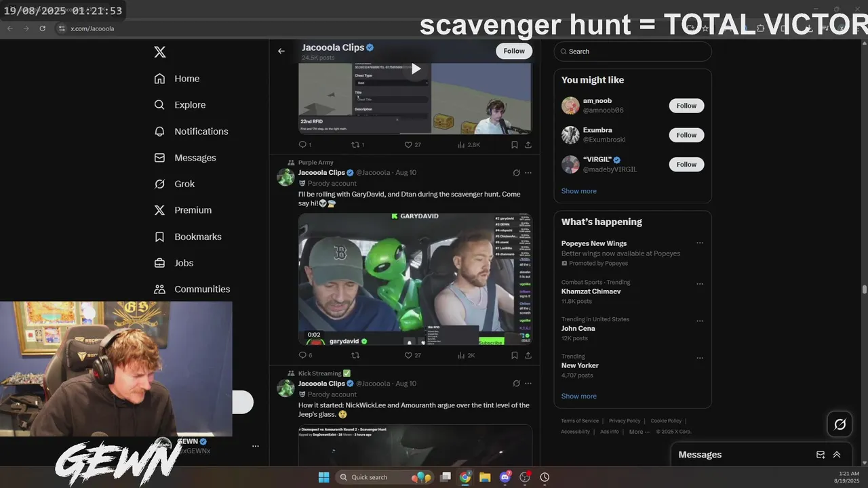Share the top post with 2.8K views
Image resolution: width=868 pixels, height=488 pixels.
point(528,144)
